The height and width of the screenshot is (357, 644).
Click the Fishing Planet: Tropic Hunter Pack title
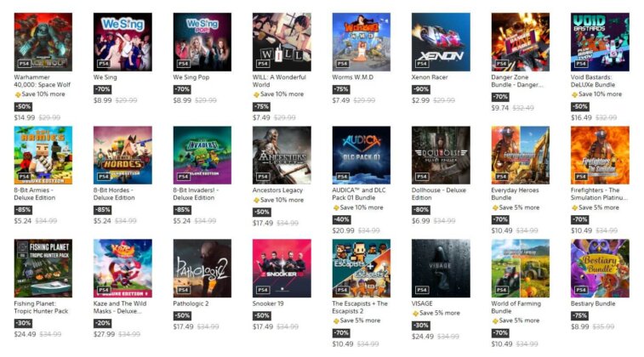coord(41,308)
